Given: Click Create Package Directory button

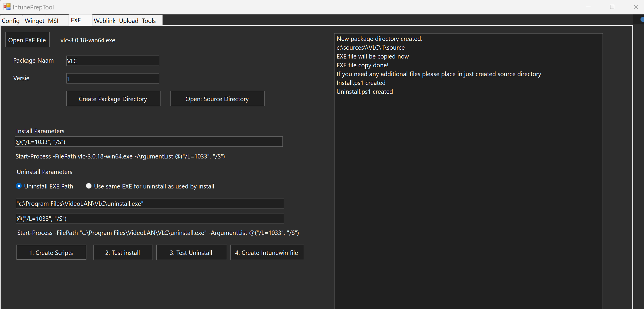Looking at the screenshot, I should click(113, 99).
